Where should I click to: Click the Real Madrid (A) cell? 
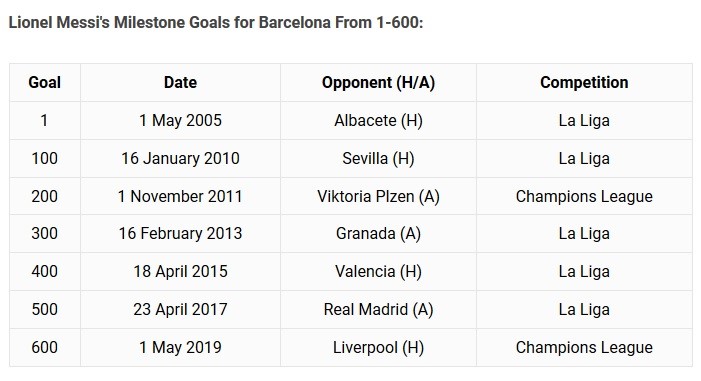tap(378, 309)
